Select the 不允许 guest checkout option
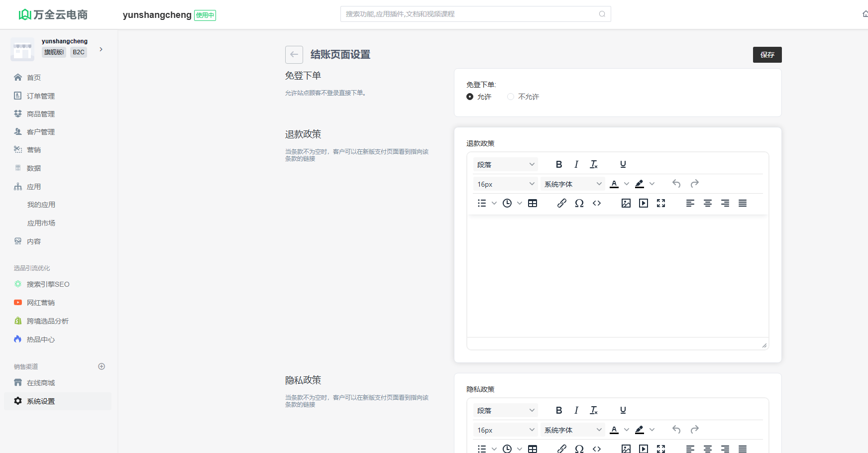 511,97
